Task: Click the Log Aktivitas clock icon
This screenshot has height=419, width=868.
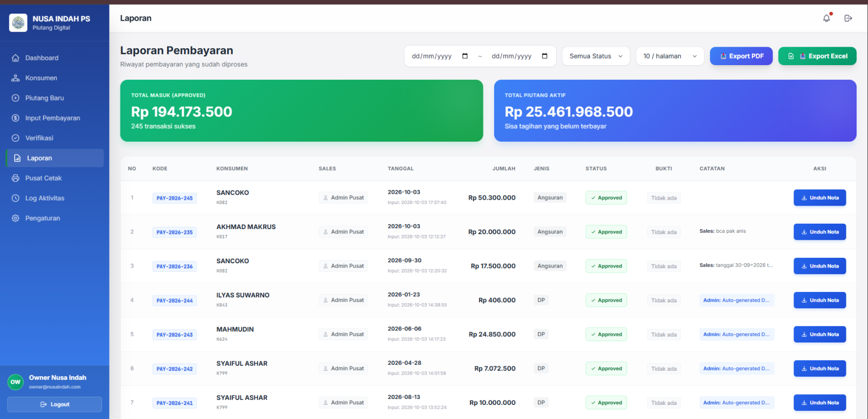Action: pos(16,198)
